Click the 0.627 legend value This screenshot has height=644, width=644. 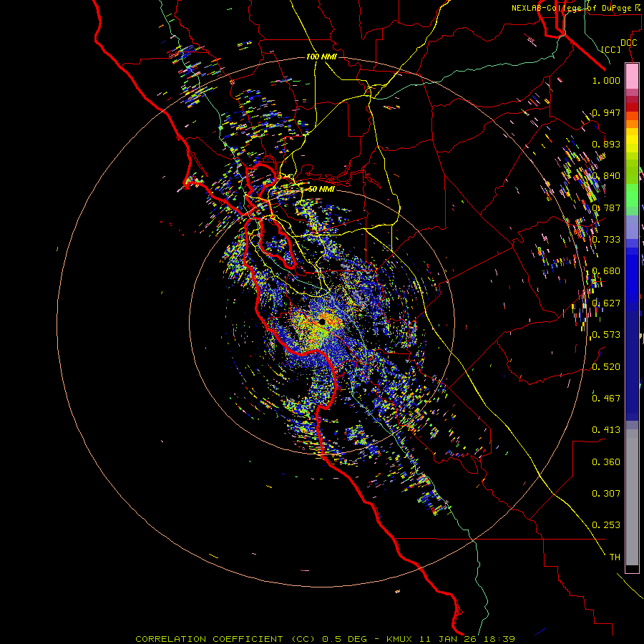(x=606, y=303)
